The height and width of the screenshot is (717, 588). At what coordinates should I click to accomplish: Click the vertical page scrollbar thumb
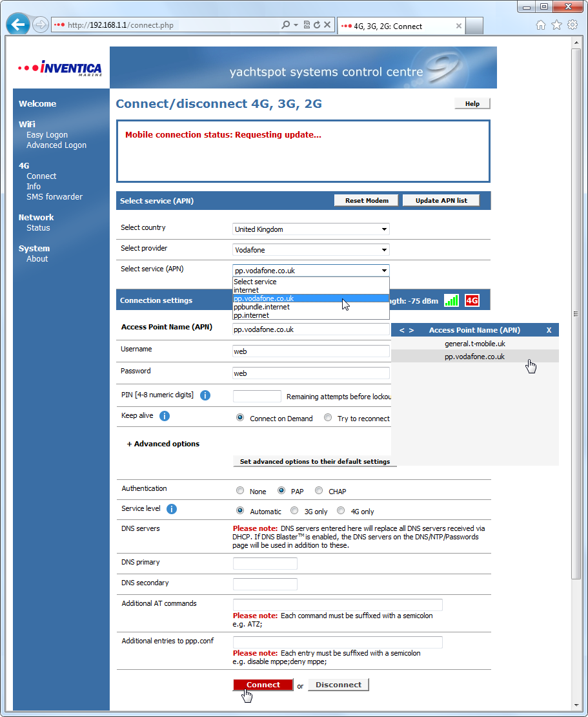[x=576, y=314]
